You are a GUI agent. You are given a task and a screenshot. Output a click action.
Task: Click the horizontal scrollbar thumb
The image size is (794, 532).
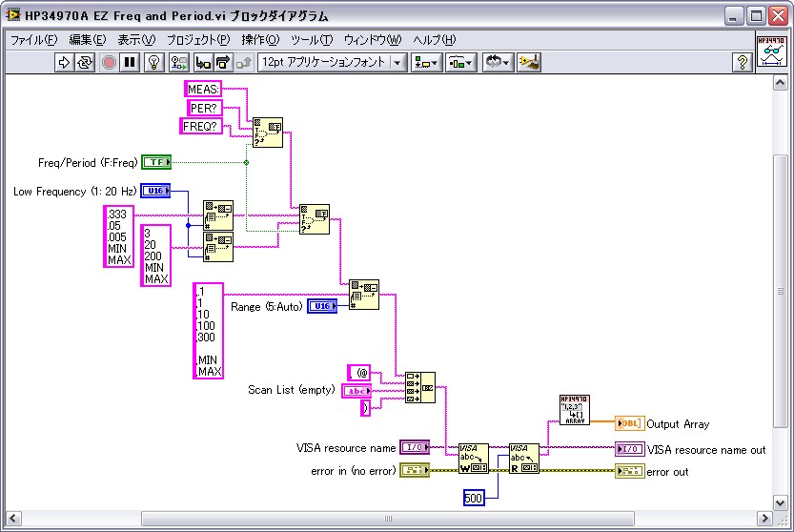[x=388, y=519]
